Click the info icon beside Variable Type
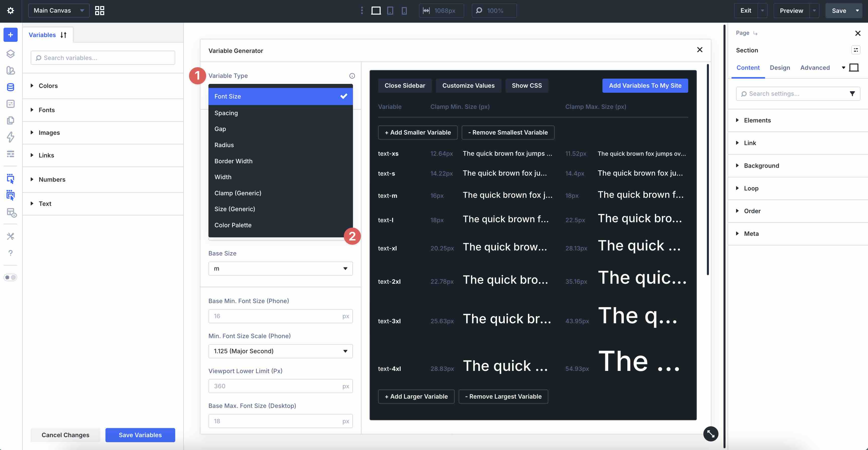The height and width of the screenshot is (450, 868). (x=352, y=76)
